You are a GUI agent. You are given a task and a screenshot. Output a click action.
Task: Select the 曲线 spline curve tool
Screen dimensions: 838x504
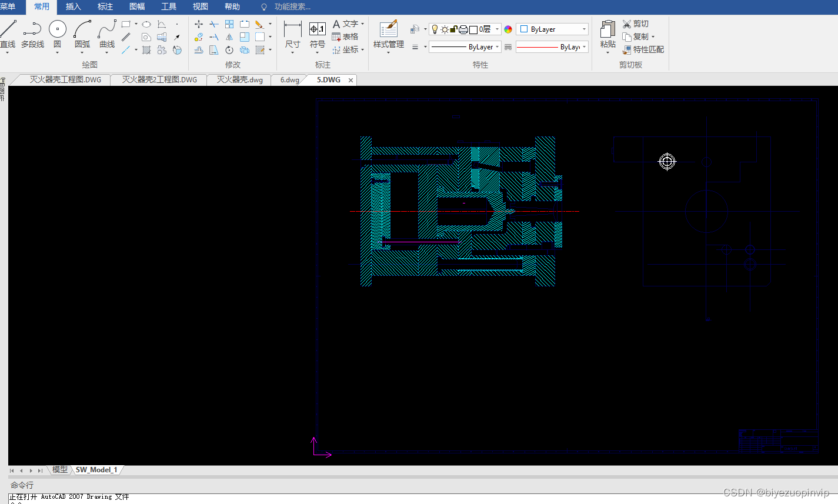point(107,35)
